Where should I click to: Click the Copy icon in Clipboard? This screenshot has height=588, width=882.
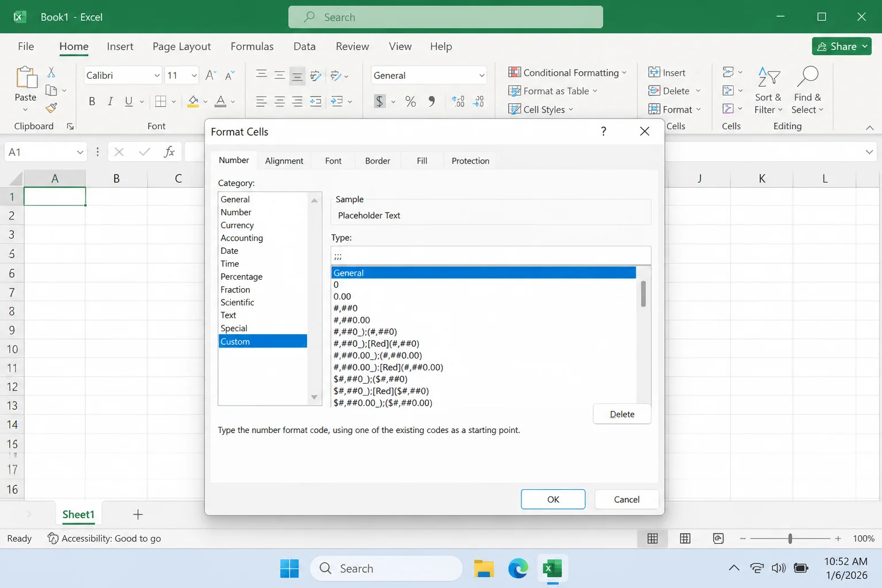pos(51,90)
